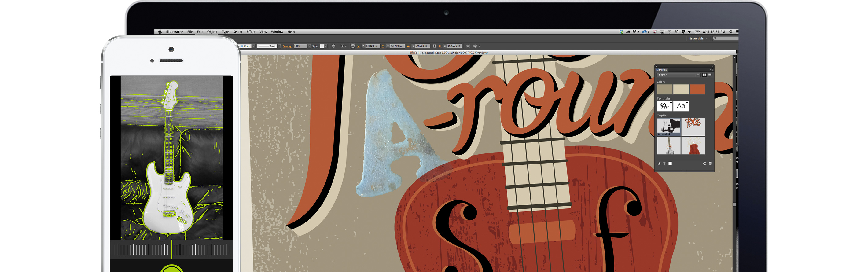The image size is (868, 272).
Task: Expand the Basic brush definition dropdown
Action: pos(279,46)
